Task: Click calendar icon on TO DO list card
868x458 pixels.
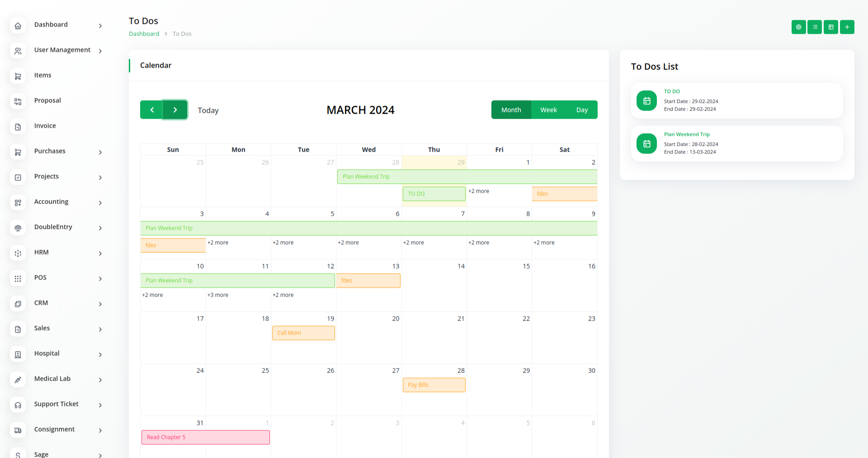Action: coord(646,101)
